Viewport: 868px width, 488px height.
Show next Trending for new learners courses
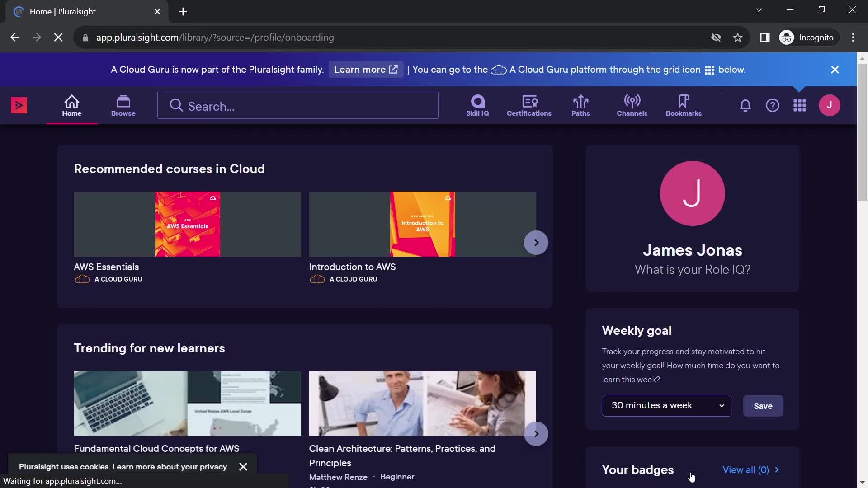click(x=536, y=434)
